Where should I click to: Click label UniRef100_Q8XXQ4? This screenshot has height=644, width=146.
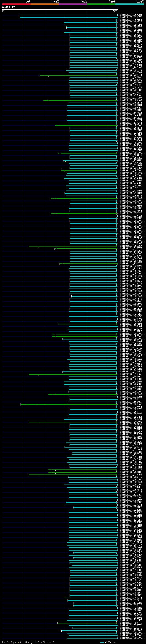click(131, 547)
